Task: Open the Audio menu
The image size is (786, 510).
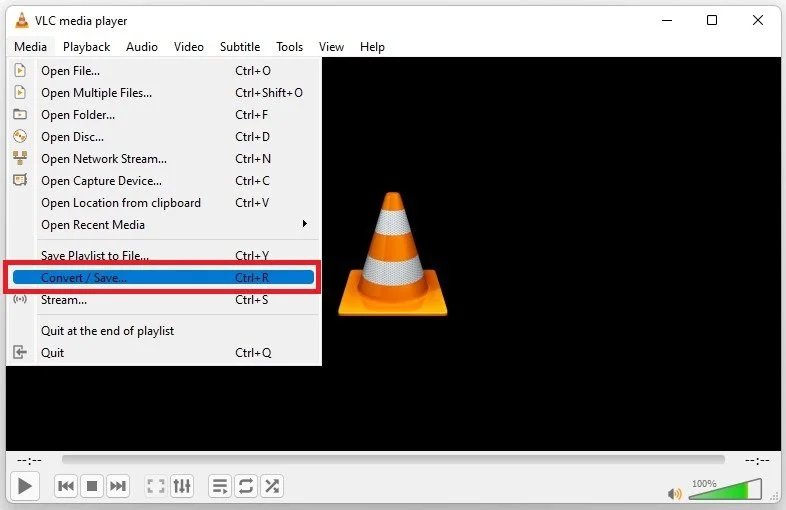Action: pyautogui.click(x=142, y=47)
